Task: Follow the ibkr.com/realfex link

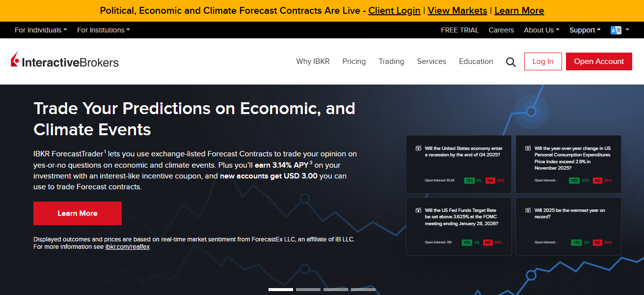Action: tap(128, 247)
